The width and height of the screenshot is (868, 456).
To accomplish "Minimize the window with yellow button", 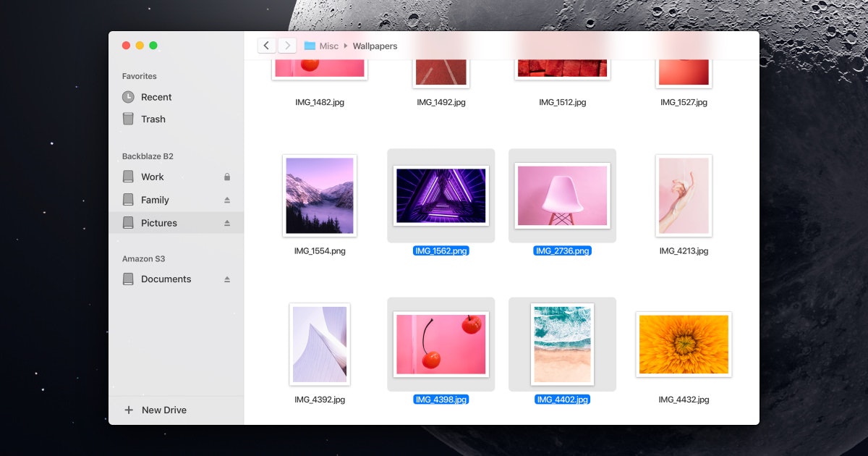I will (140, 45).
